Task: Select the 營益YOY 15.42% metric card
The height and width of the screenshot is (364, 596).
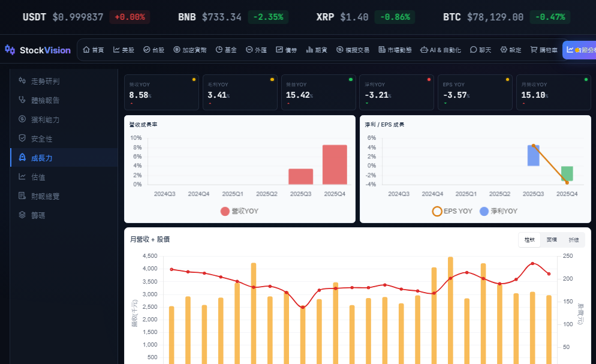Action: tap(318, 92)
